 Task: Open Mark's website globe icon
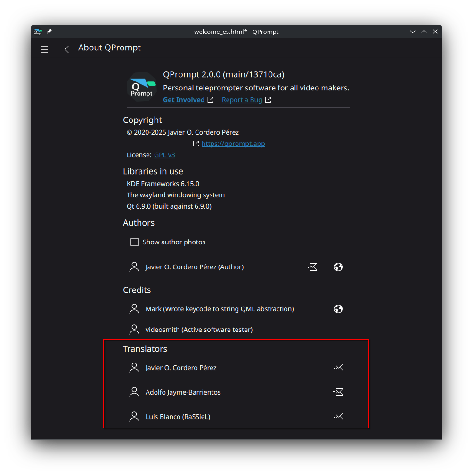coord(338,309)
